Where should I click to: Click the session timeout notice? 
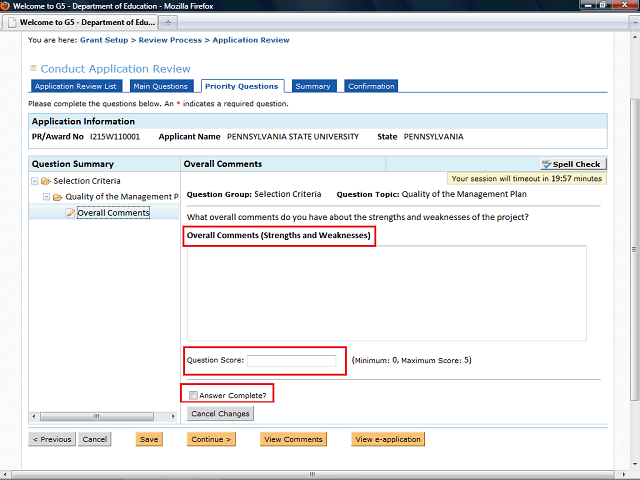pyautogui.click(x=527, y=178)
